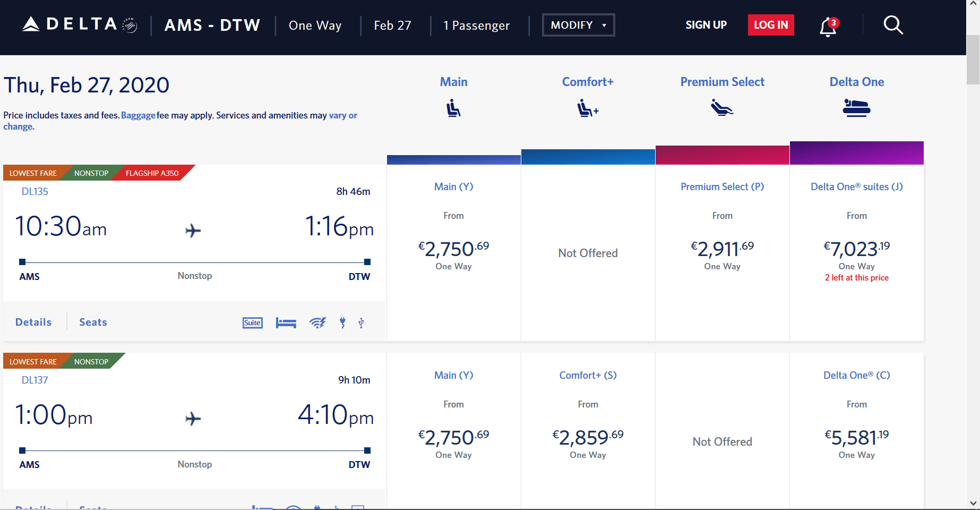Click 'Not Offered' in DL137 Premium Select cell

tap(723, 442)
